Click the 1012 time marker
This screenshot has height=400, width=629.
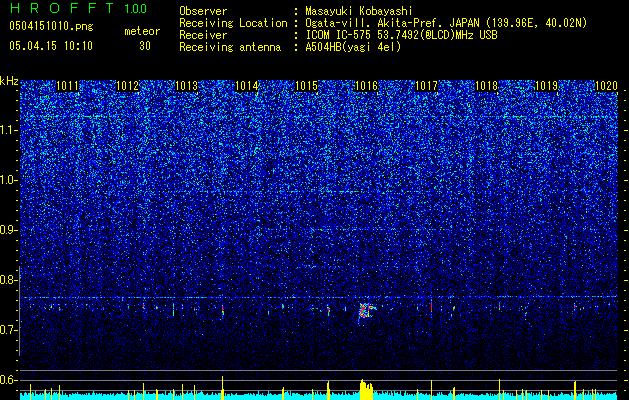pyautogui.click(x=127, y=86)
